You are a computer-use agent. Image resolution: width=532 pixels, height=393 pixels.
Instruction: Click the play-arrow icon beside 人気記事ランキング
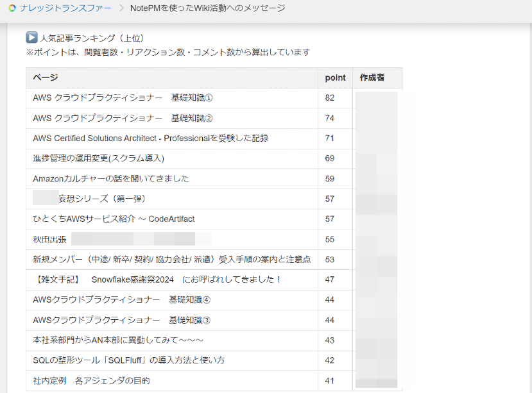click(x=31, y=37)
